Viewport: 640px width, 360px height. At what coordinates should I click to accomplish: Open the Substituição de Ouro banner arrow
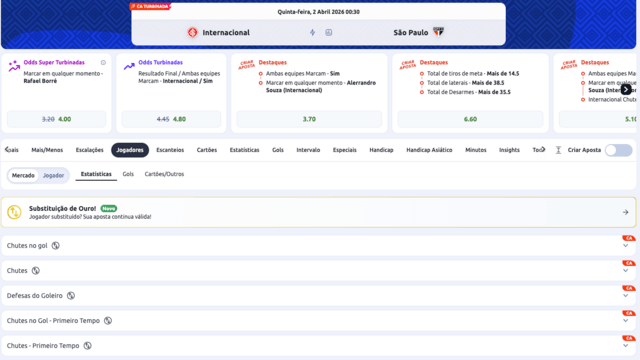[625, 212]
